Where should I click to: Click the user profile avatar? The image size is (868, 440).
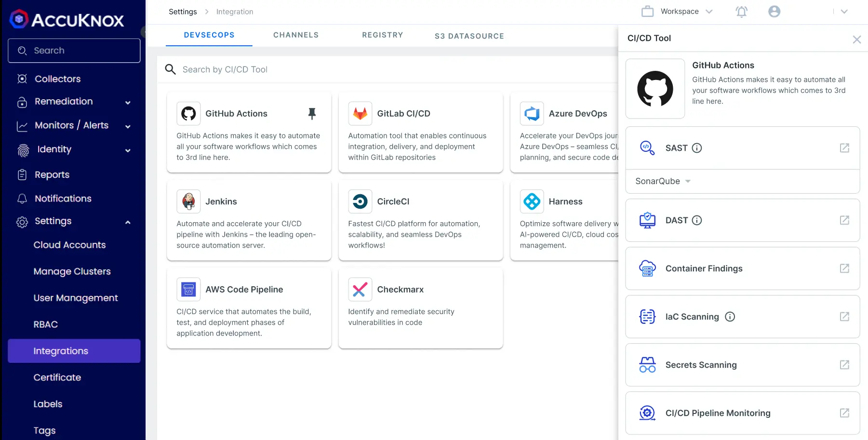[774, 11]
